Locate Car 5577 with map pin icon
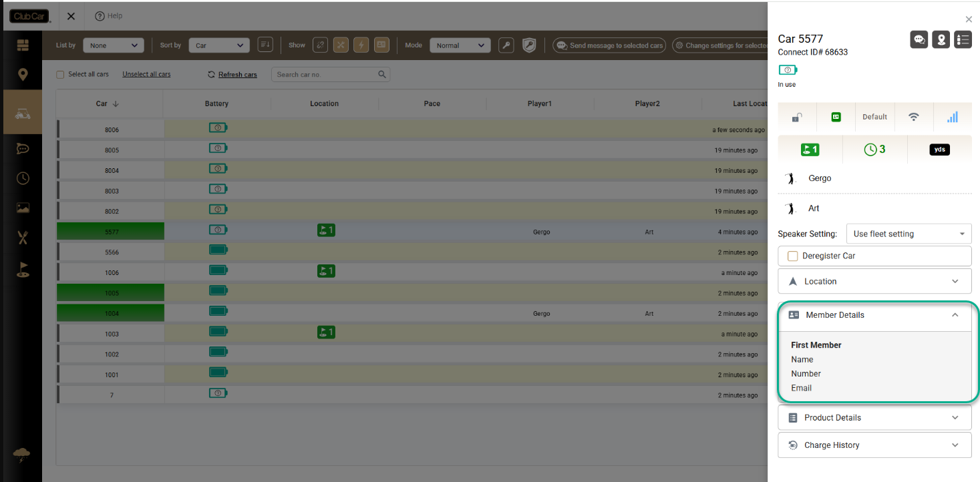Image resolution: width=980 pixels, height=482 pixels. (941, 39)
